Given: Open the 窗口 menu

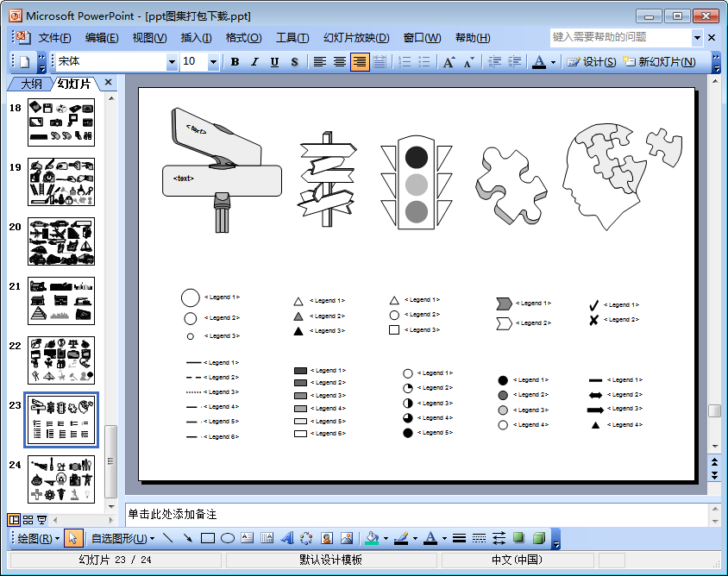Looking at the screenshot, I should coord(422,38).
